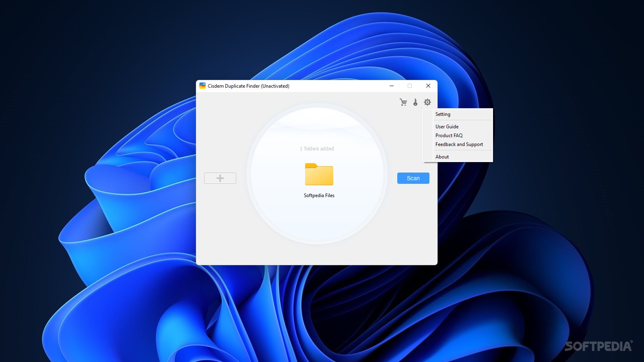Click the '1 folders added' text
The height and width of the screenshot is (362, 644).
coord(317,149)
